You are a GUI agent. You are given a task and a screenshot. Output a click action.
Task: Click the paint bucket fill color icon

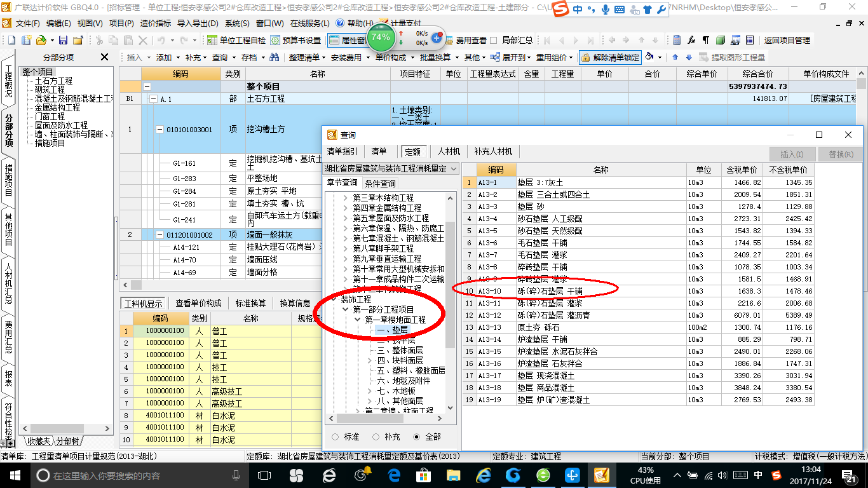click(x=649, y=57)
